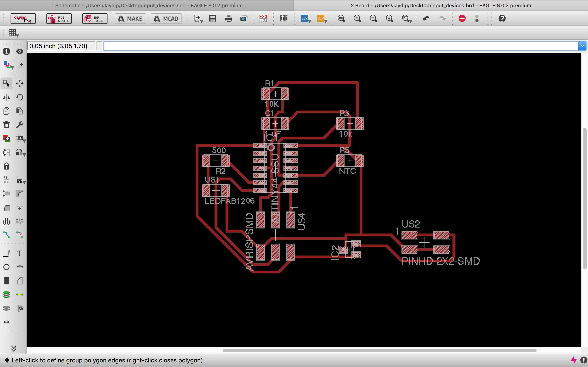Viewport: 588px width, 367px height.
Task: Switch to the 1 Schematic tab
Action: coord(147,5)
